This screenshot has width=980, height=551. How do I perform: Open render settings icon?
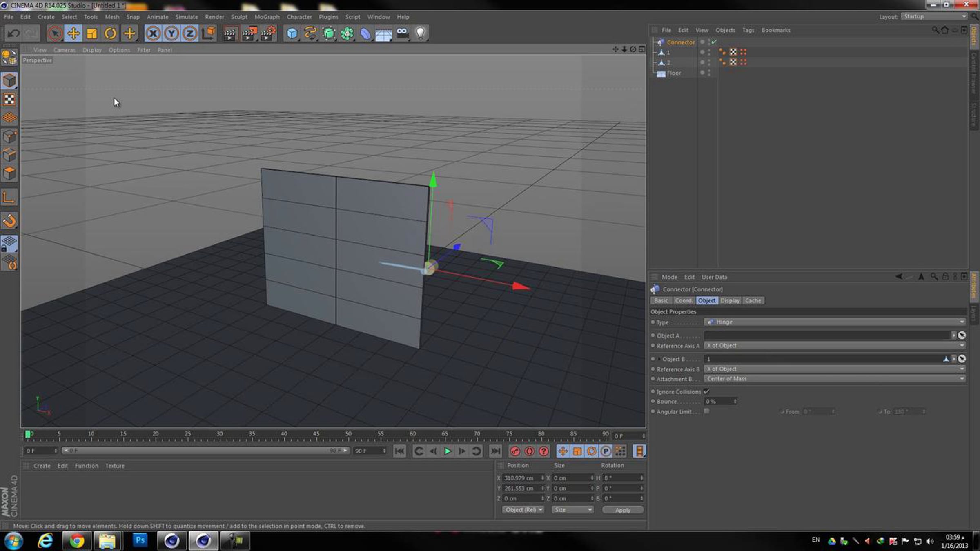coord(268,33)
